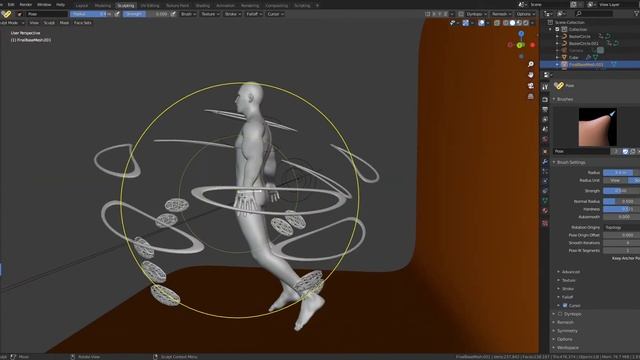Toggle X-ray view icon

(497, 23)
